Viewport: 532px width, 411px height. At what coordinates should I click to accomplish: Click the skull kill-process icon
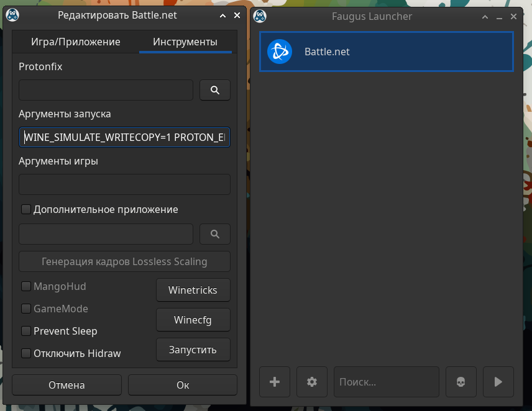tap(461, 382)
